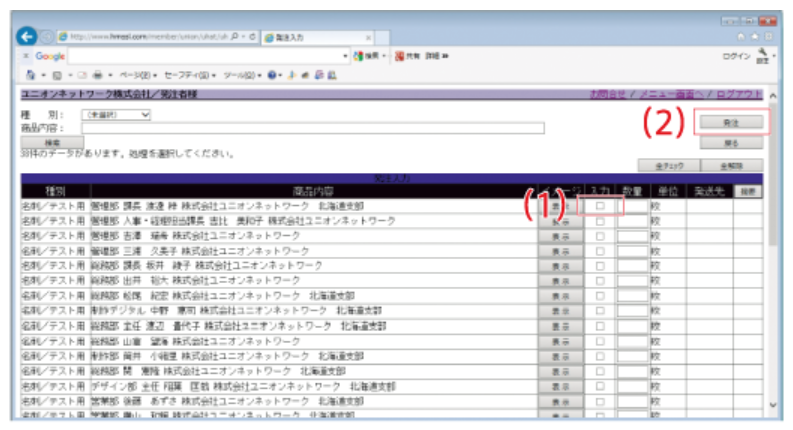Click the blue help question-mark icon
The height and width of the screenshot is (430, 793).
[272, 75]
